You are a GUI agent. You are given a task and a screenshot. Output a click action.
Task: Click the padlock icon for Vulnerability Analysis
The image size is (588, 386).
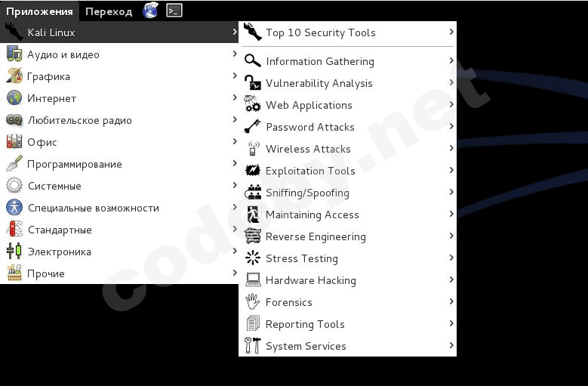253,83
